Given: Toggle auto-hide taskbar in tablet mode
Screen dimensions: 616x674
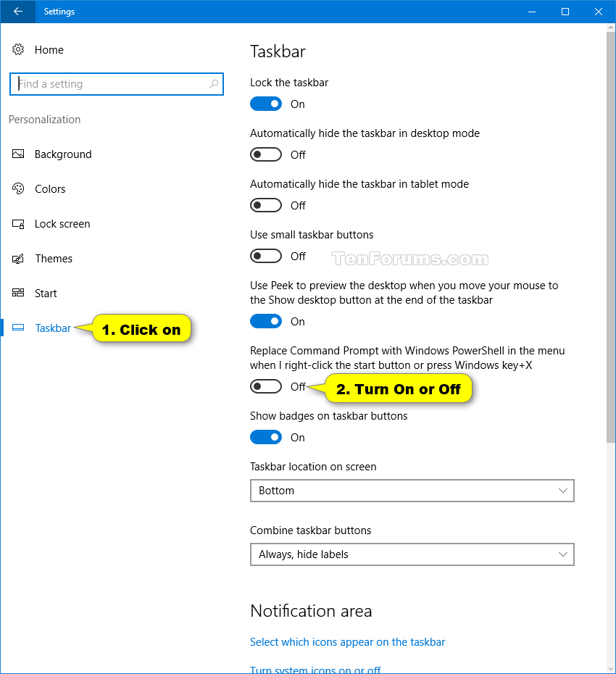Looking at the screenshot, I should pyautogui.click(x=266, y=205).
